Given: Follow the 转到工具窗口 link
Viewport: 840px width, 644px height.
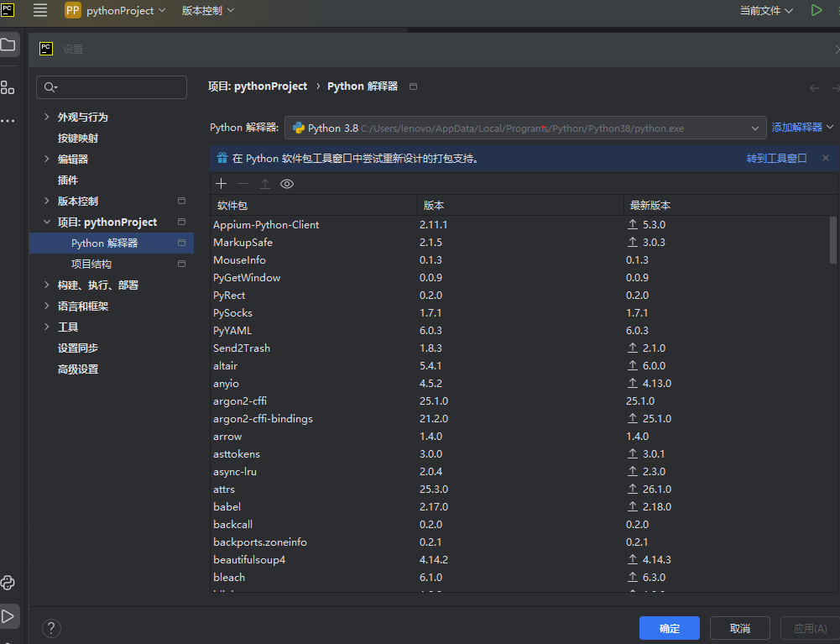Looking at the screenshot, I should click(776, 158).
